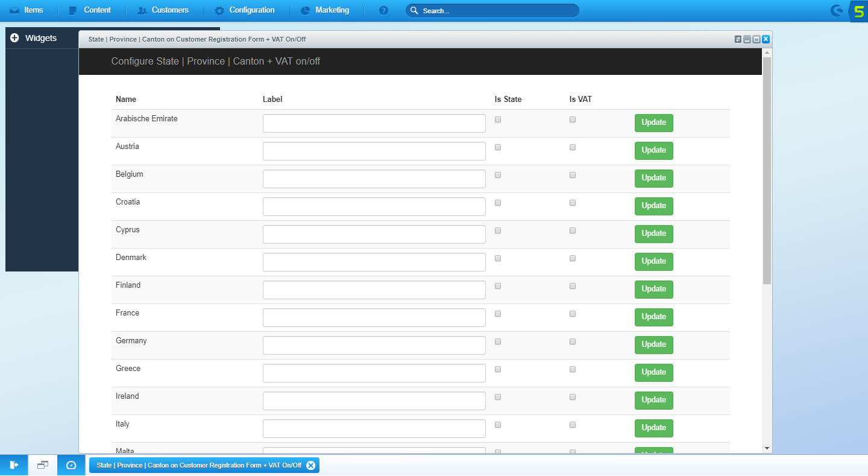Screen dimensions: 868x476
Task: Enable Is VAT for Croatia
Action: click(573, 203)
